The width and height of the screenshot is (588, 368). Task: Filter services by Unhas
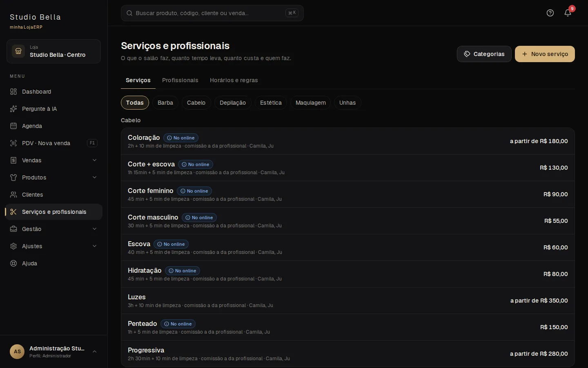point(347,103)
